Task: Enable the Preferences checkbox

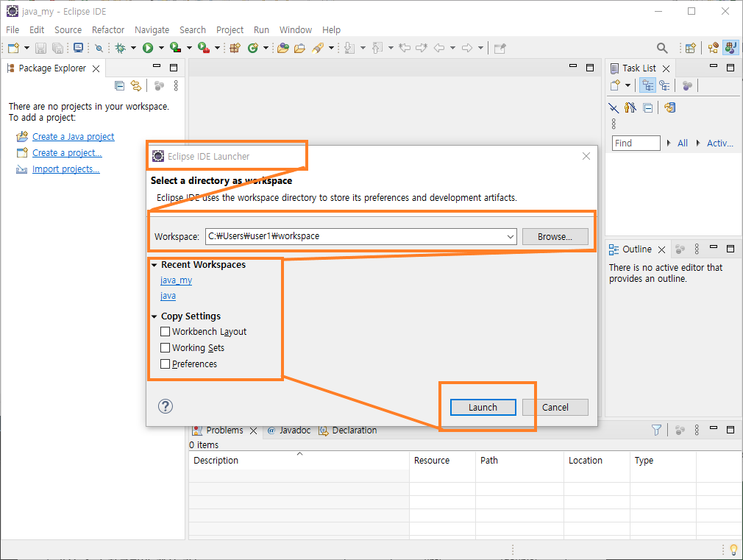Action: [165, 364]
